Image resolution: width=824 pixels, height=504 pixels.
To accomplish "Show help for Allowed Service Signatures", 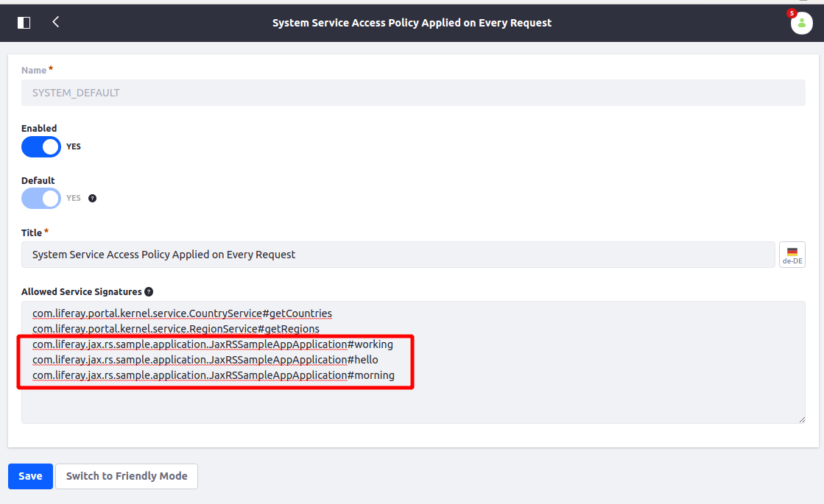I will [x=149, y=292].
